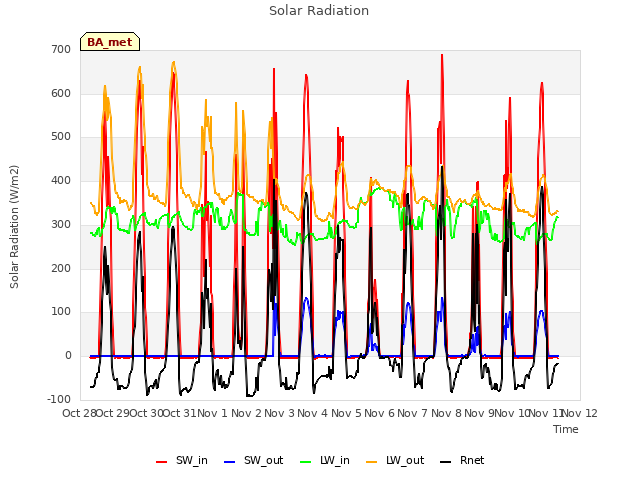Click the Solar Radiation chart title
This screenshot has height=480, width=640.
point(319,11)
